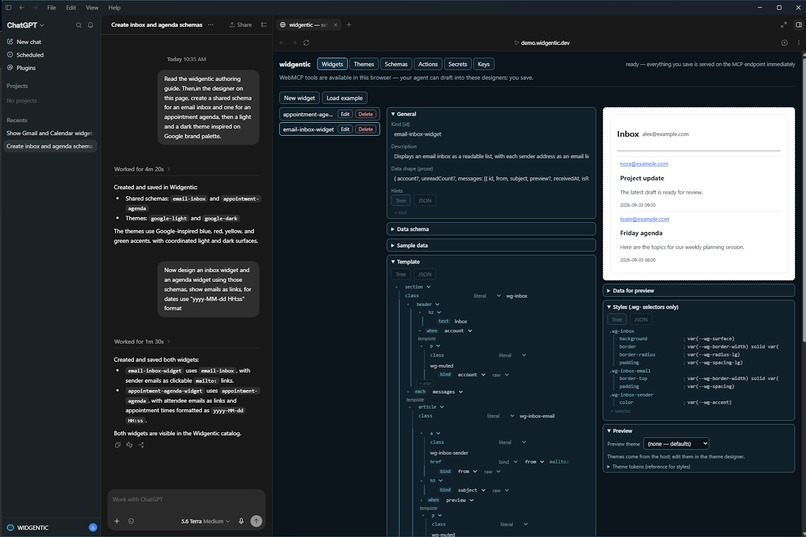This screenshot has height=537, width=806.
Task: Switch Template view to JSON
Action: 425,274
